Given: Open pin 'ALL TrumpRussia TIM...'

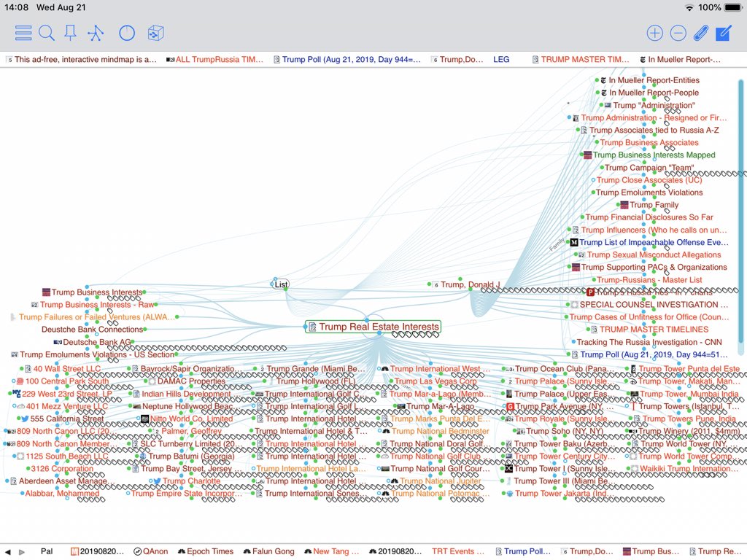Looking at the screenshot, I should [x=215, y=60].
